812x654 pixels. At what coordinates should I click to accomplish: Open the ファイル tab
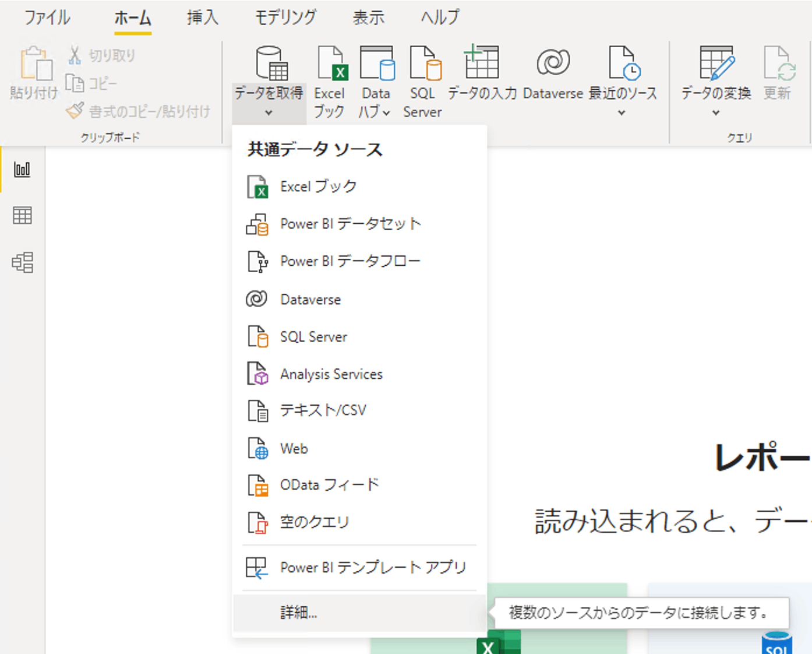click(x=47, y=17)
